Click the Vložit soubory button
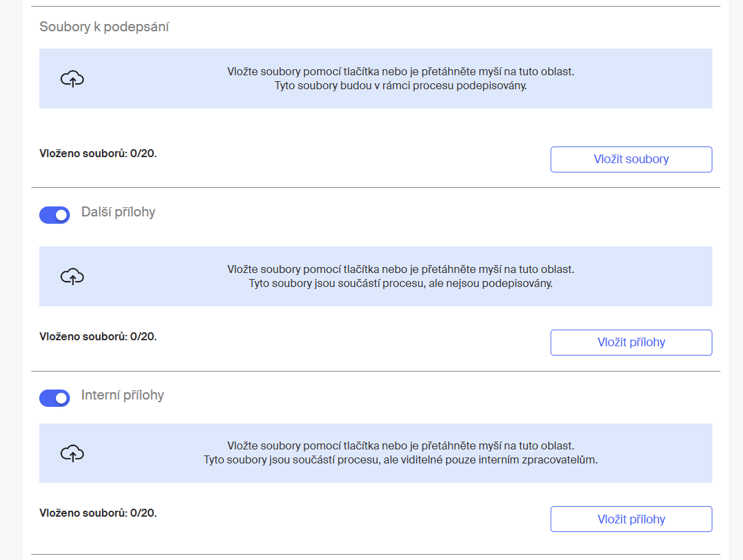The image size is (743, 560). 631,159
